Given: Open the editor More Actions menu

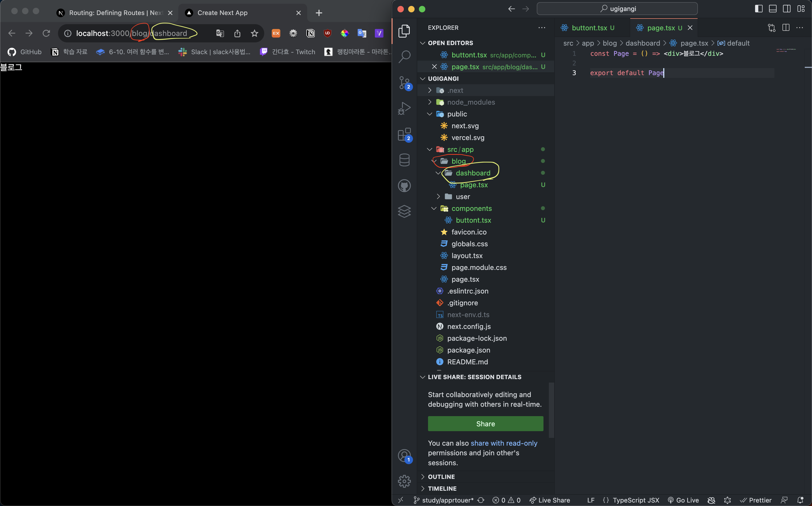Looking at the screenshot, I should (x=800, y=28).
